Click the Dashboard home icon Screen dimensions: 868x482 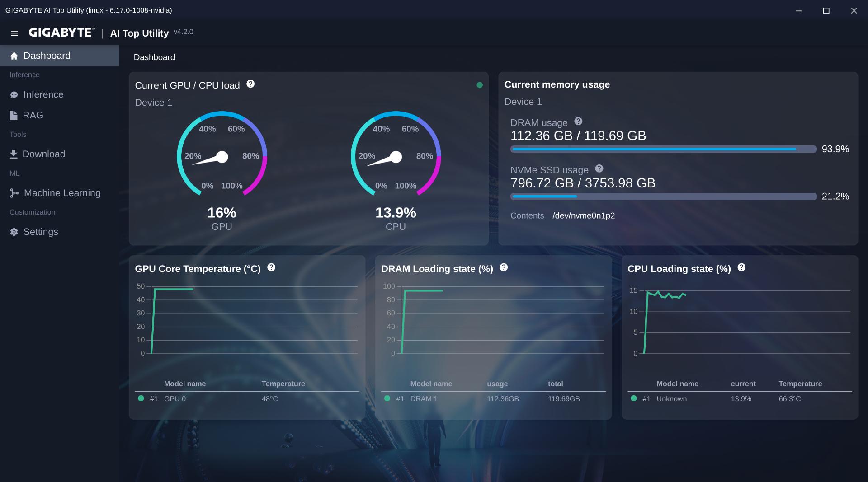14,56
